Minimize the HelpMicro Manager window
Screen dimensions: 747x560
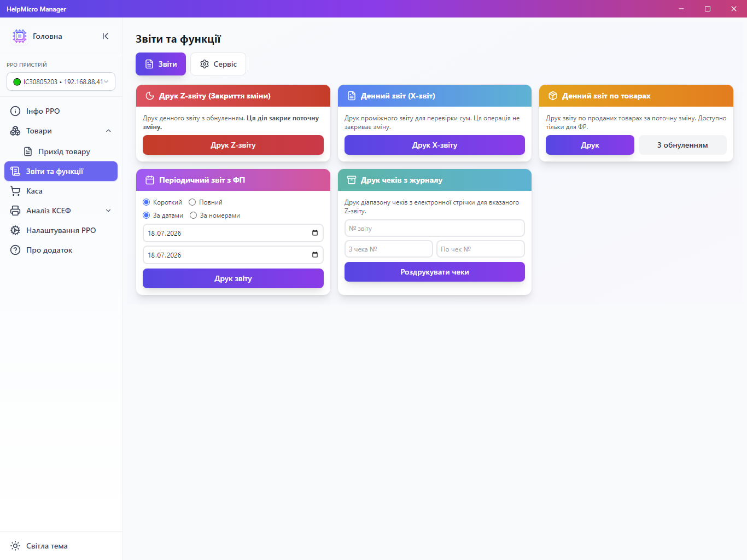click(x=681, y=9)
